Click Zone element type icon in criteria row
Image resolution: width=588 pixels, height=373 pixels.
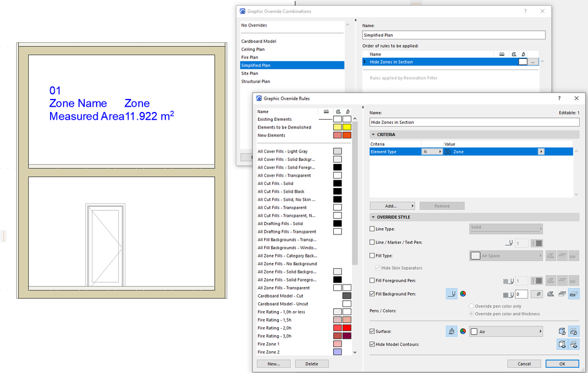(448, 151)
